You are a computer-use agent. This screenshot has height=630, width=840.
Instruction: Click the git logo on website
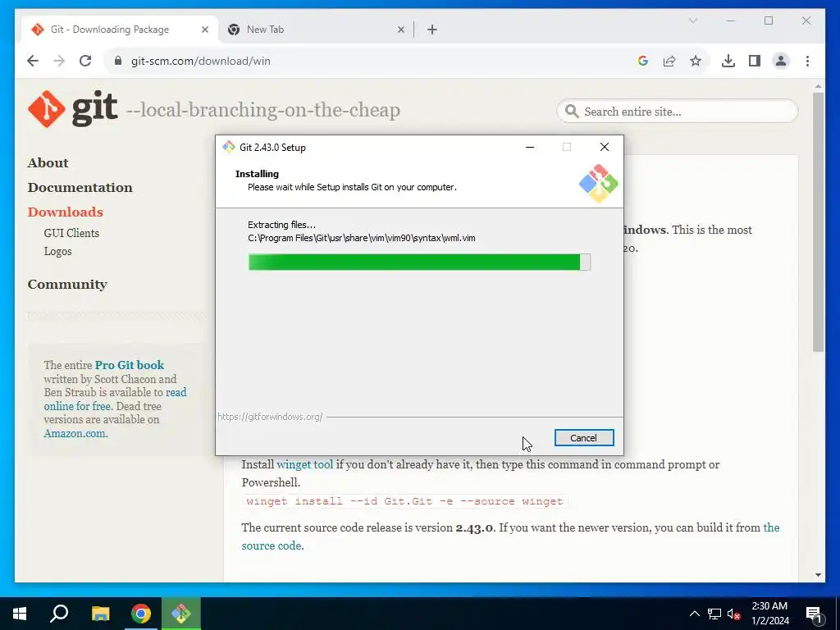[x=72, y=109]
